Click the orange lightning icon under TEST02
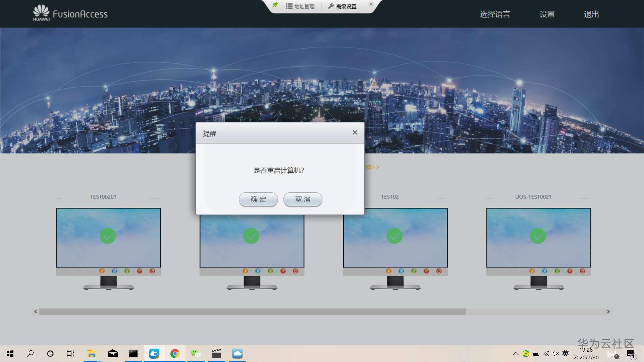 tap(389, 271)
